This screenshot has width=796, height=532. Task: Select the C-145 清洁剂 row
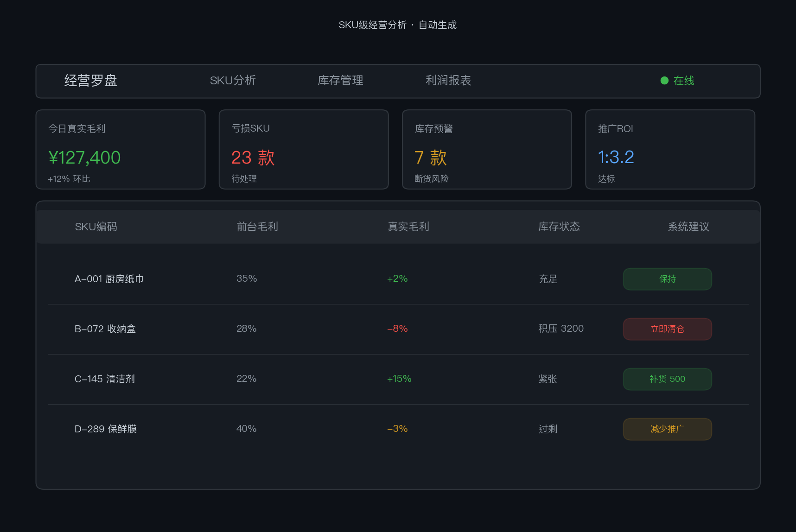398,379
